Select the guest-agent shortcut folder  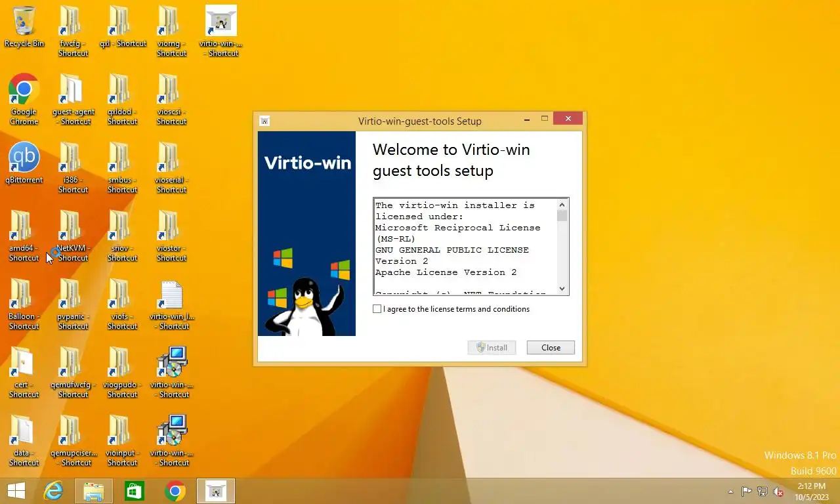[x=73, y=100]
